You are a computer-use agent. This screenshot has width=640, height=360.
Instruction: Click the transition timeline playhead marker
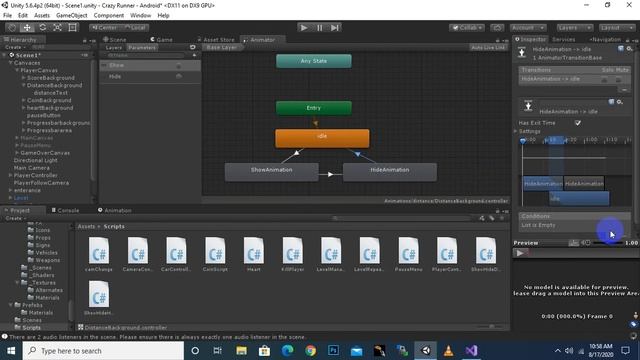click(x=523, y=140)
